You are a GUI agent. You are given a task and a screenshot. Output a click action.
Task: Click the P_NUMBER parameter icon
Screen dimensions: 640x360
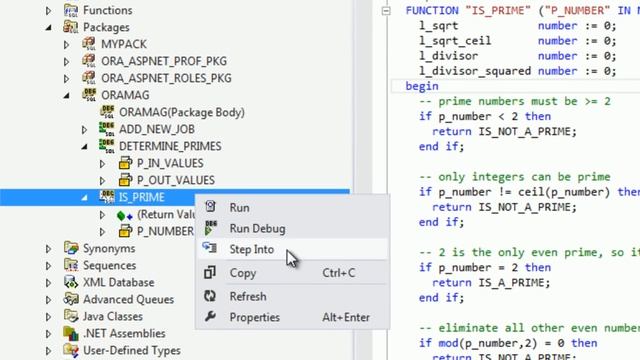click(x=125, y=231)
